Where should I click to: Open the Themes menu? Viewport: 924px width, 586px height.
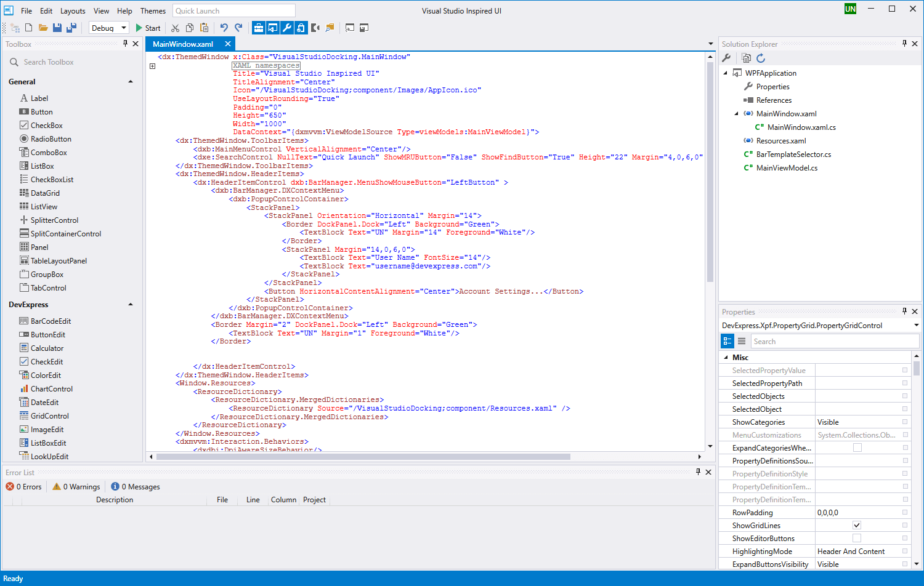tap(153, 11)
